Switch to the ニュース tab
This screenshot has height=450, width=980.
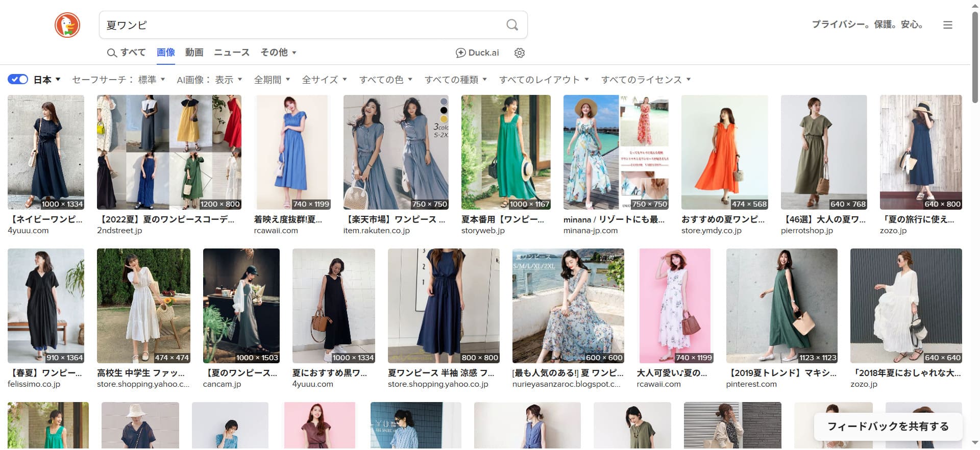232,53
